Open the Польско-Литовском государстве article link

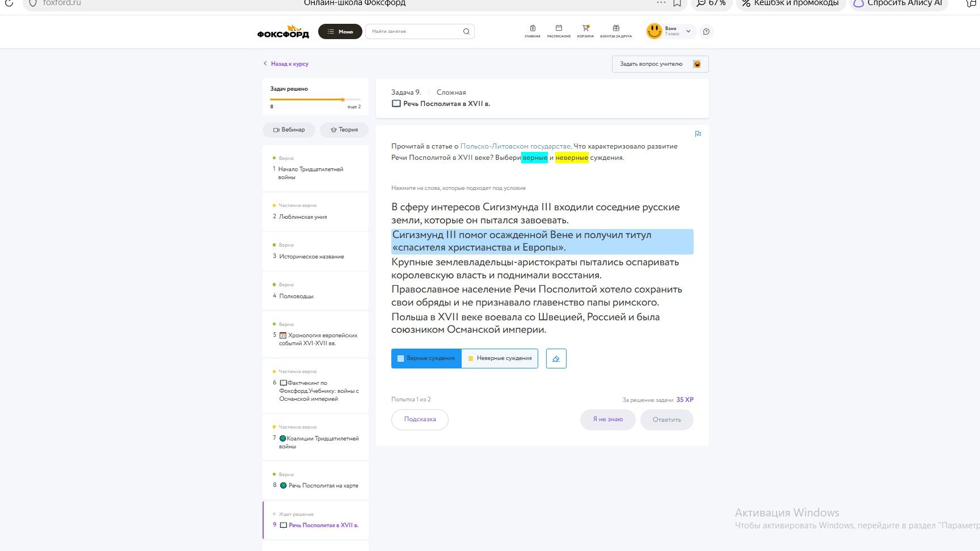tap(515, 146)
